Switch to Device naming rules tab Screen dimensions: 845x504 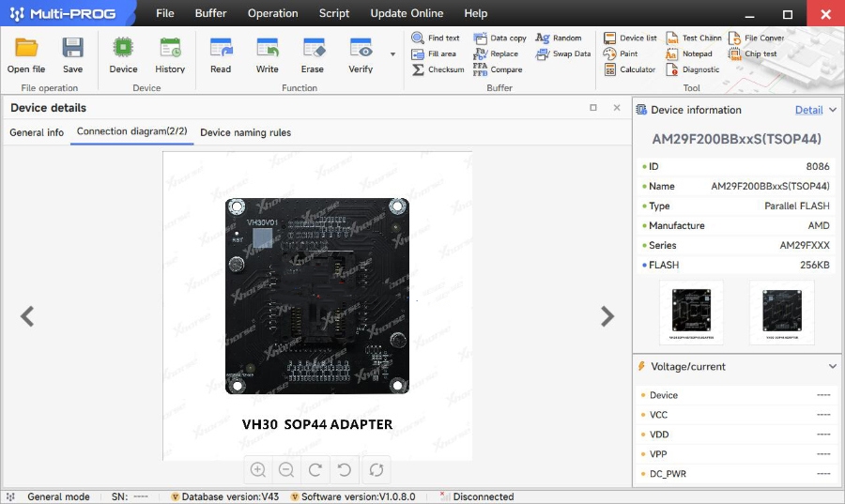tap(246, 132)
